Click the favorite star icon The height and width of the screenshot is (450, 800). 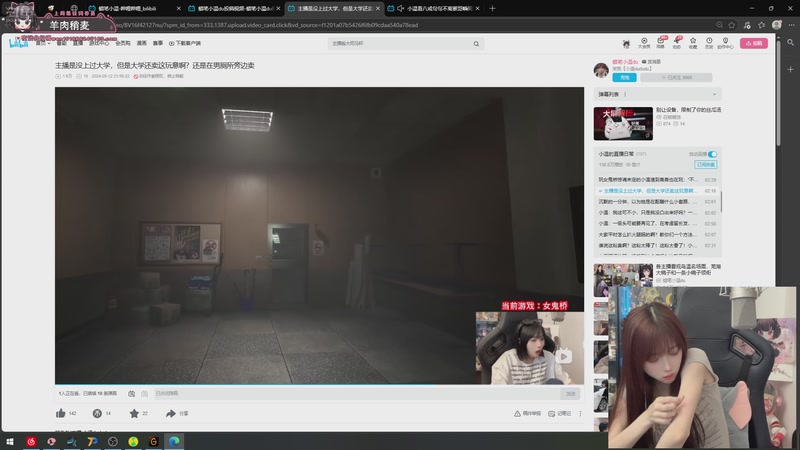[x=134, y=413]
